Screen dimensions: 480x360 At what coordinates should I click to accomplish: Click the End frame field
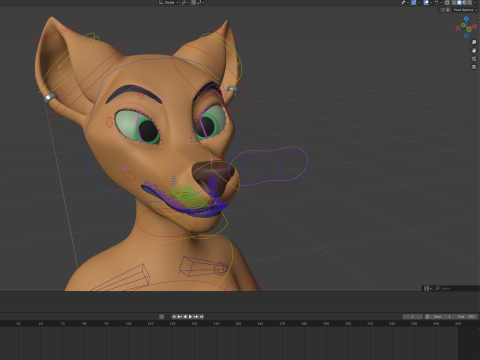coord(466,317)
